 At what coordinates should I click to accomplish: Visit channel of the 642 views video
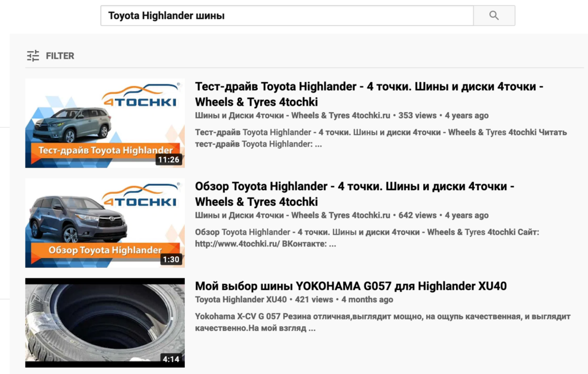292,215
